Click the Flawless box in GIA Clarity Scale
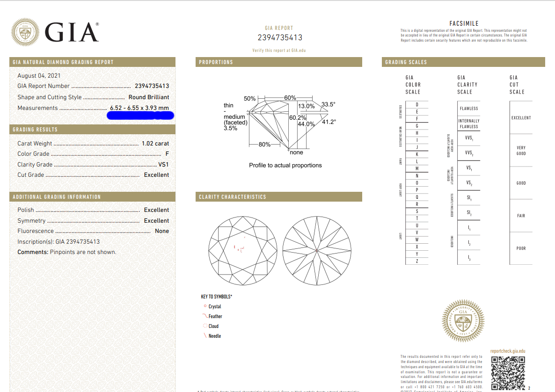 click(x=469, y=109)
